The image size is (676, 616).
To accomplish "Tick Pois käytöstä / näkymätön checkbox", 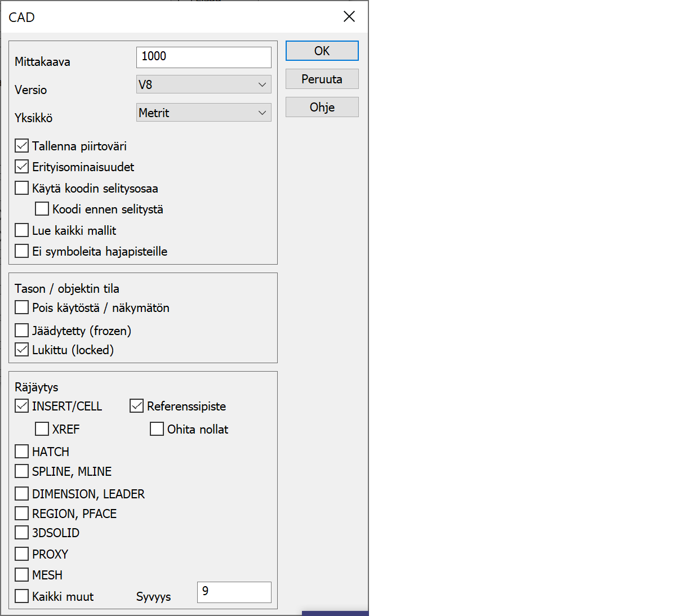I will click(x=22, y=307).
